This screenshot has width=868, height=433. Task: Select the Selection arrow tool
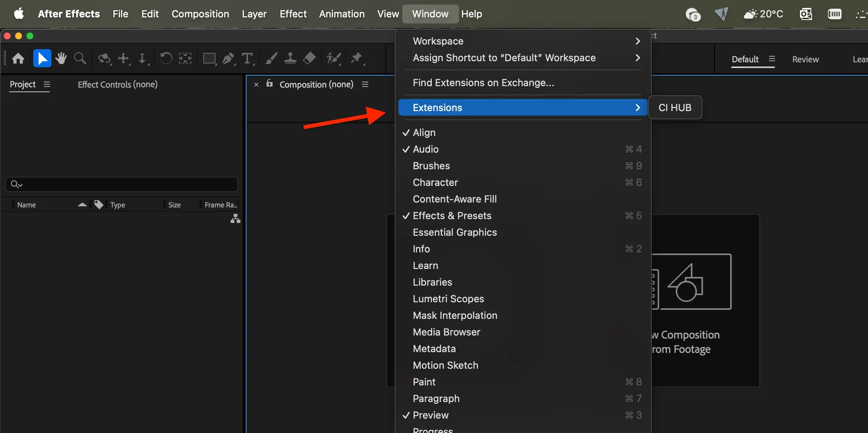[x=42, y=59]
